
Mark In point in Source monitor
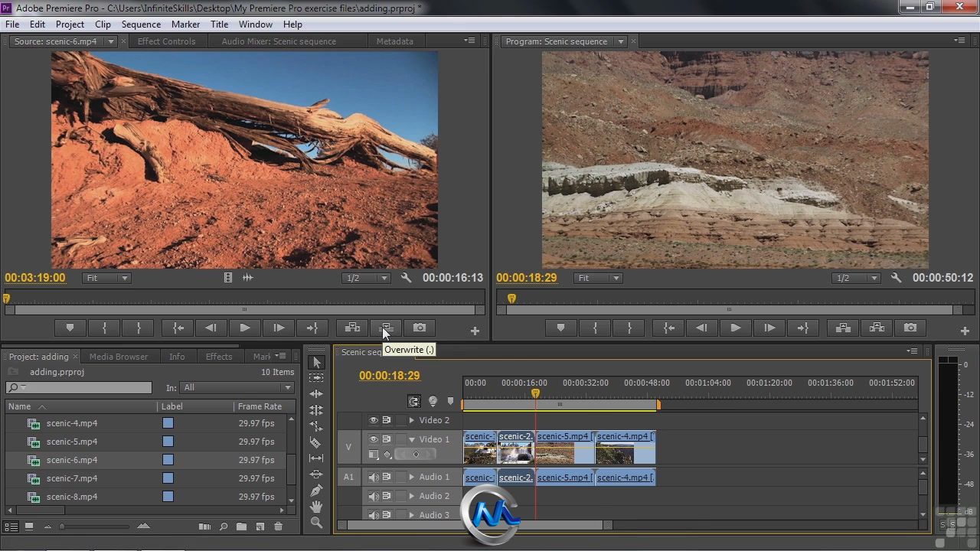(x=104, y=328)
